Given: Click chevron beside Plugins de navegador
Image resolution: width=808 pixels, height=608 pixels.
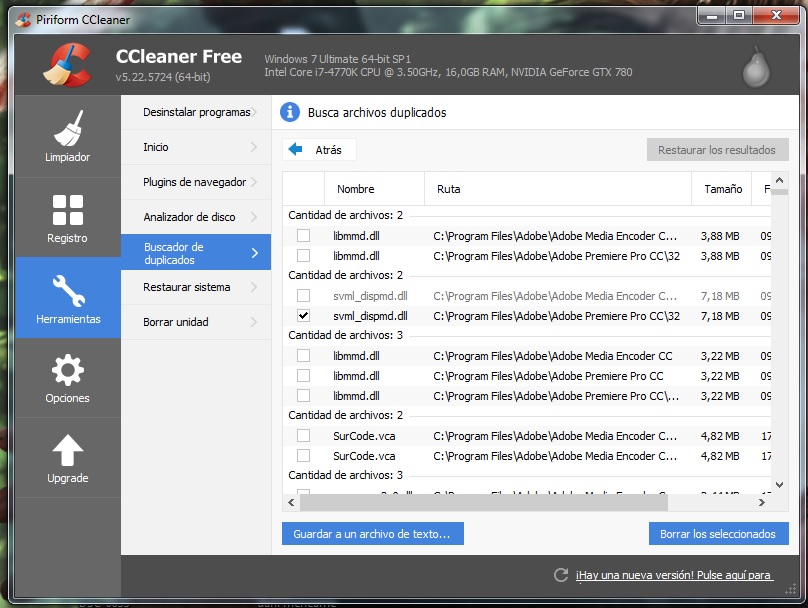Looking at the screenshot, I should (x=254, y=182).
